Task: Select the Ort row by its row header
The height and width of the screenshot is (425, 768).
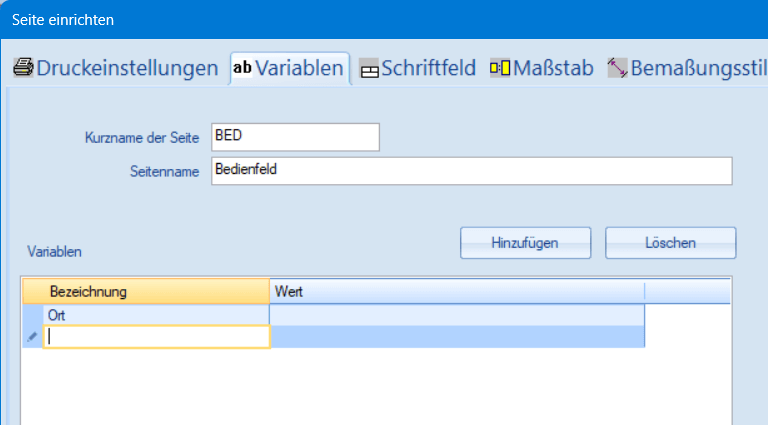Action: point(32,315)
